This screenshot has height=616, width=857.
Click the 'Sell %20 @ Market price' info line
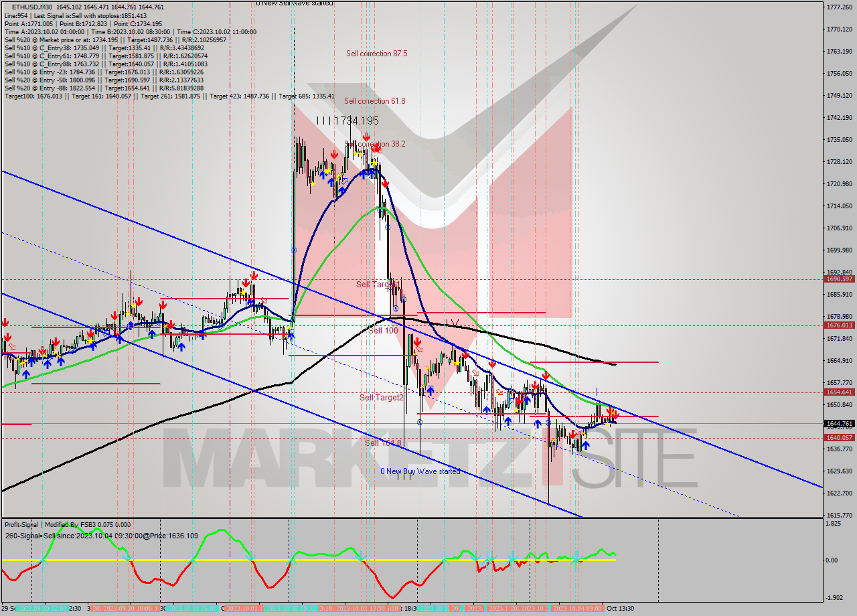[115, 40]
